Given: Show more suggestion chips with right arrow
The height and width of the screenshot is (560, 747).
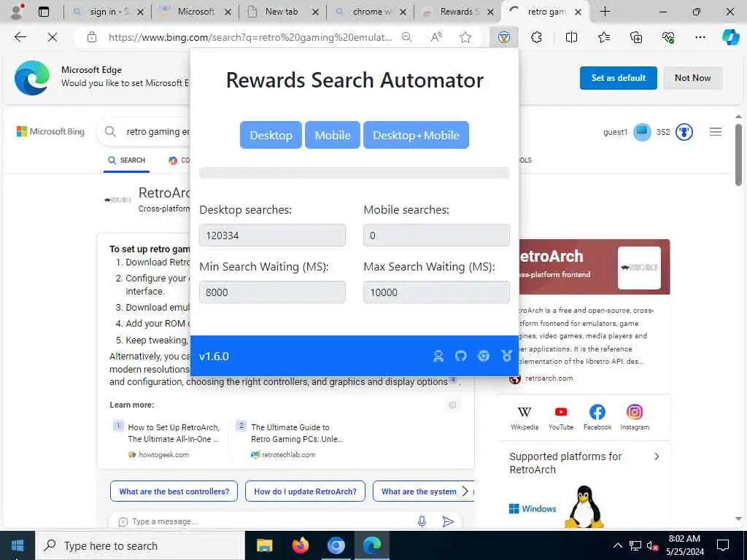Looking at the screenshot, I should tap(465, 491).
